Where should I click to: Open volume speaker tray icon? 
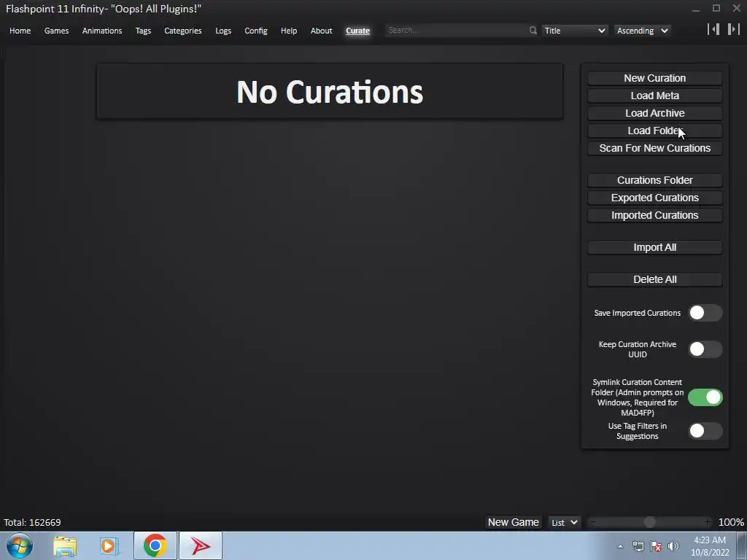coord(673,546)
